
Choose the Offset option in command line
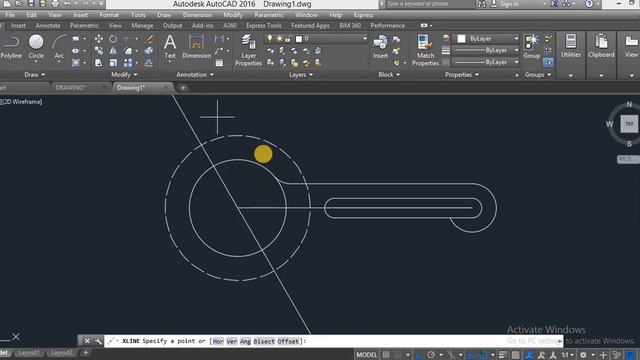tap(288, 341)
